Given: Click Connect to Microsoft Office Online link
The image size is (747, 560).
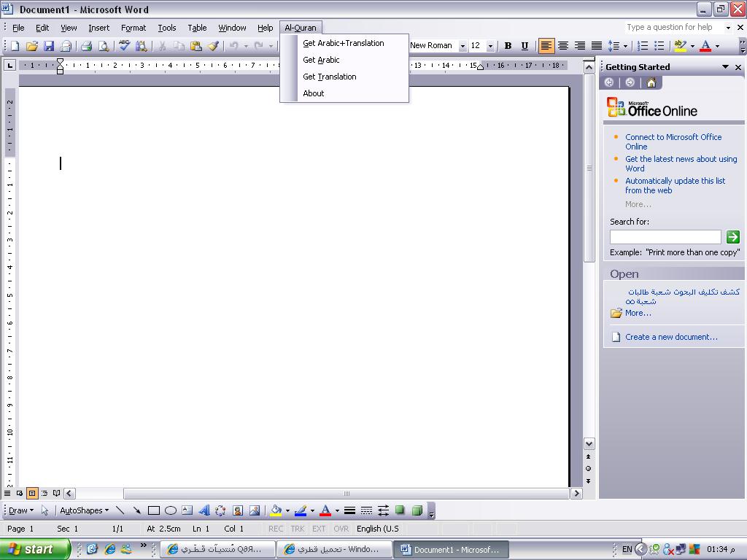Looking at the screenshot, I should [673, 142].
